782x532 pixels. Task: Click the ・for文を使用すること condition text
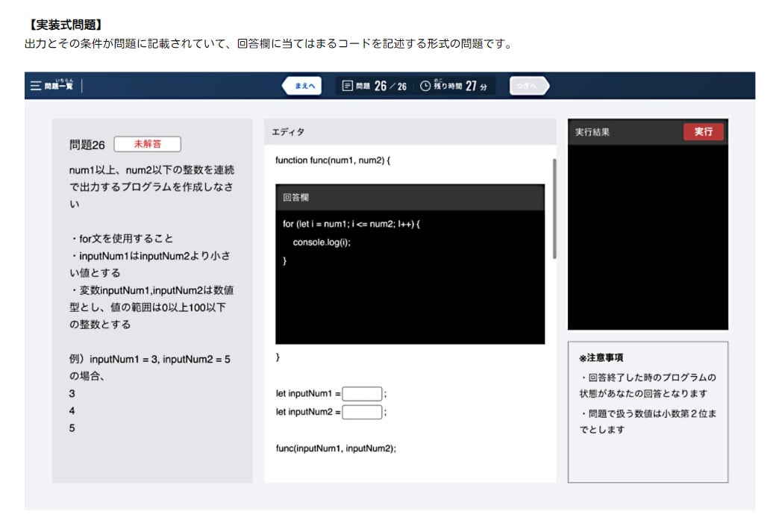[x=121, y=238]
